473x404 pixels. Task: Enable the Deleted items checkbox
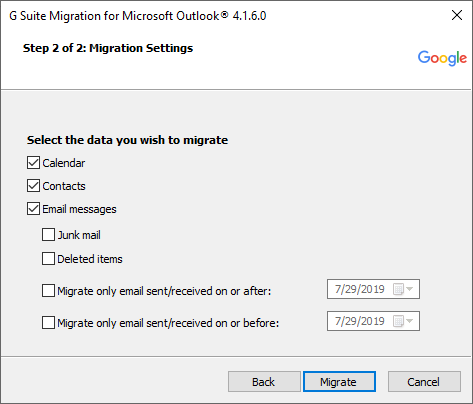click(48, 258)
